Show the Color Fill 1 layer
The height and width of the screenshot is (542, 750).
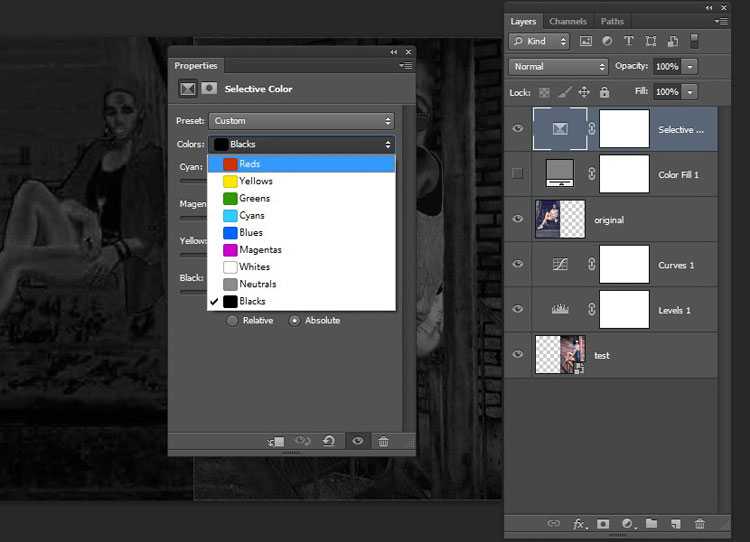click(517, 174)
